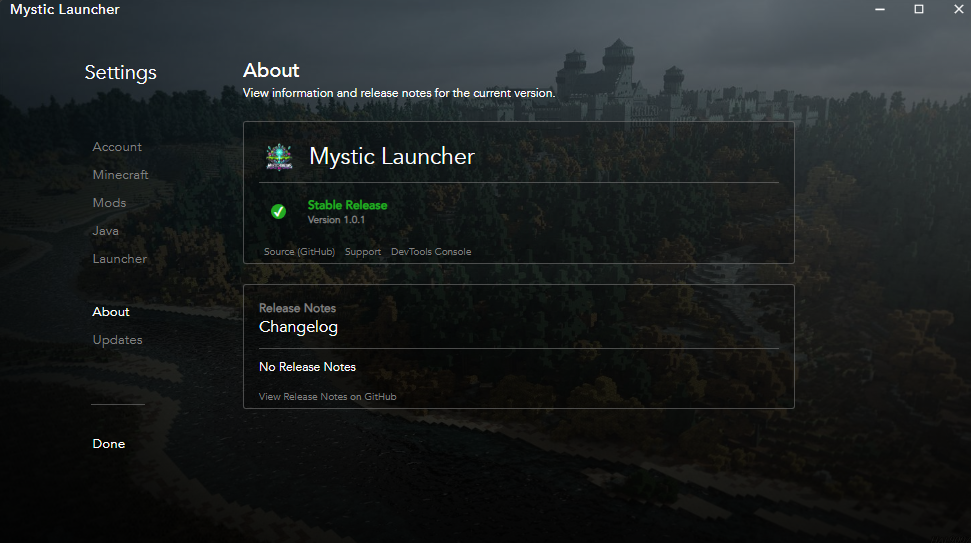Open the Support link
This screenshot has height=543, width=971.
[x=363, y=251]
